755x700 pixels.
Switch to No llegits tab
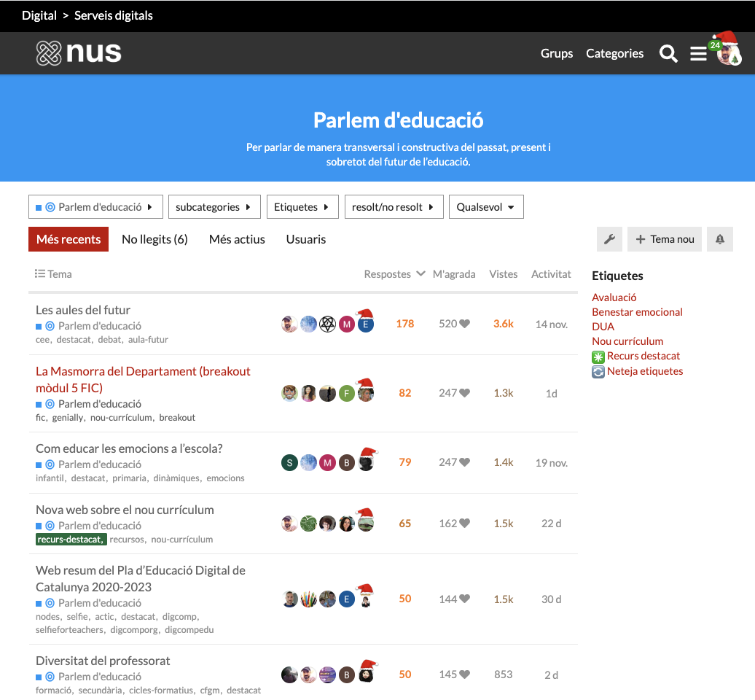coord(154,239)
